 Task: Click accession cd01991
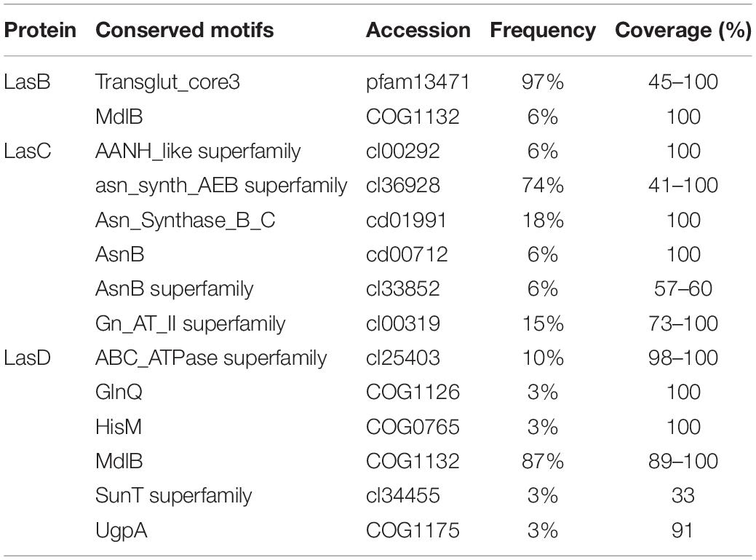[x=406, y=220]
